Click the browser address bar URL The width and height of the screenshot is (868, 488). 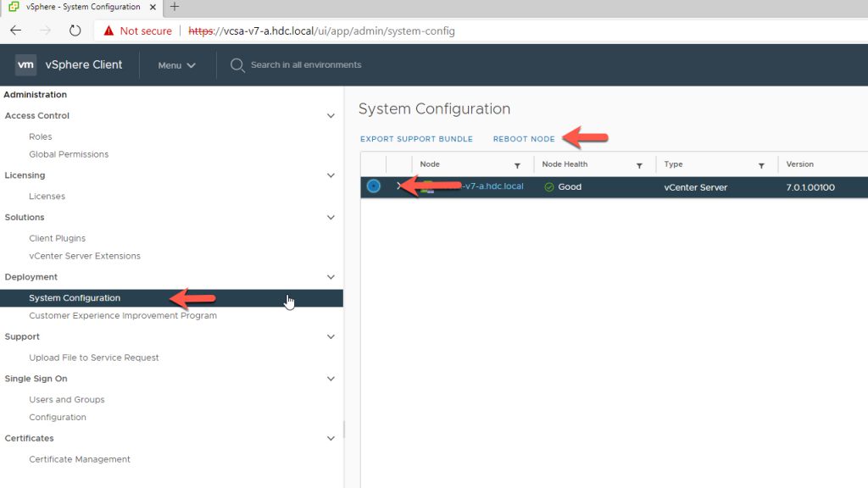(321, 31)
